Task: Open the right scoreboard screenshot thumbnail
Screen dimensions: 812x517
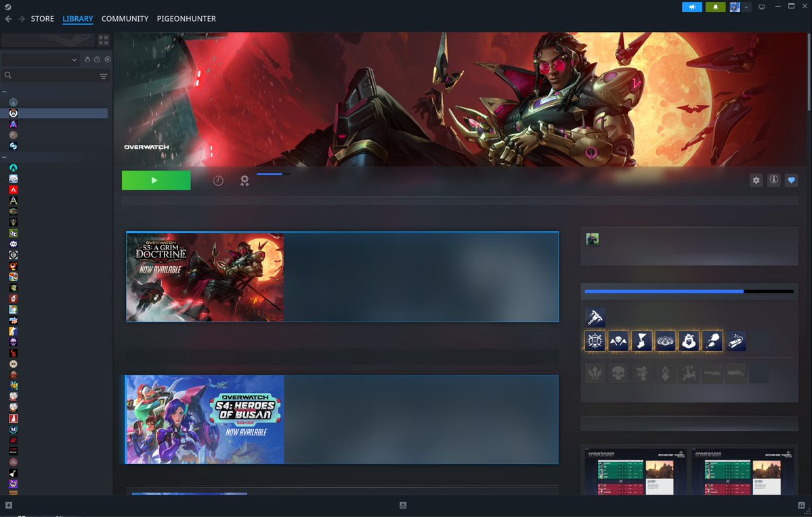Action: [743, 472]
